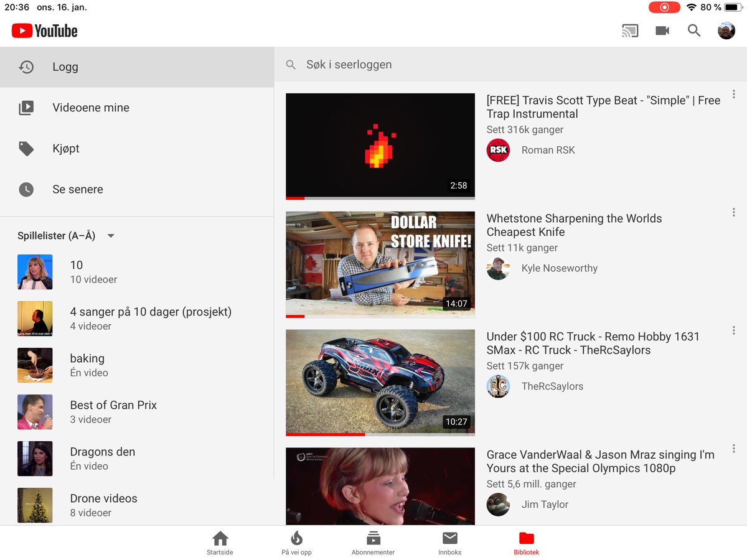
Task: Open Drone videos playlist
Action: pos(137,504)
